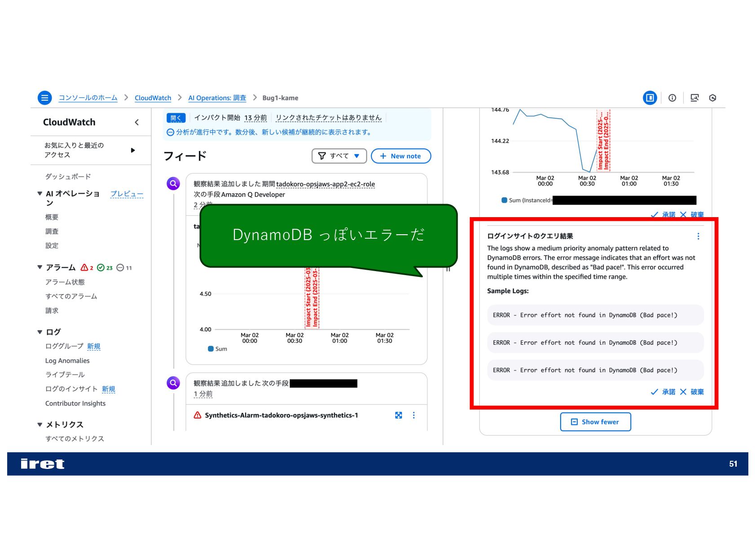Open ライブテール in the sidebar
Screen dimensions: 756x535
(x=65, y=374)
